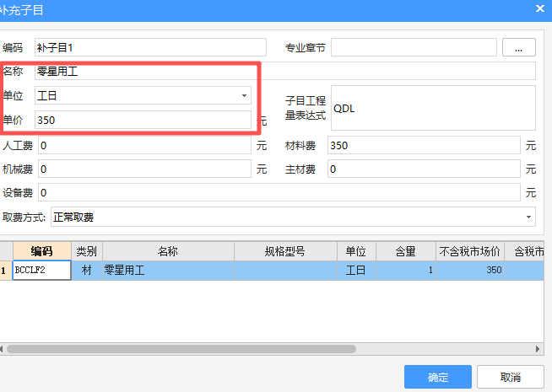Open the 专业章节 browse button (...)
Image resolution: width=552 pixels, height=392 pixels.
[x=519, y=47]
